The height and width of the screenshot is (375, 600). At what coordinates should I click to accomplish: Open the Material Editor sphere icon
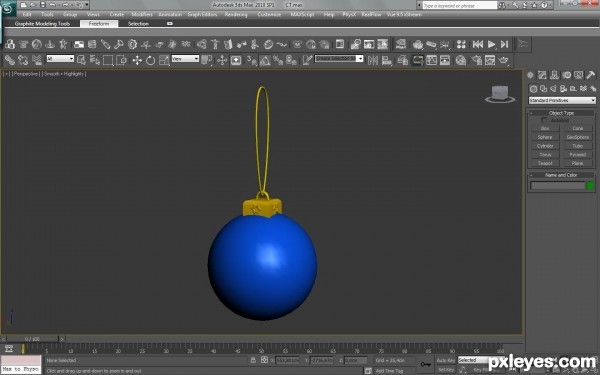pyautogui.click(x=461, y=60)
